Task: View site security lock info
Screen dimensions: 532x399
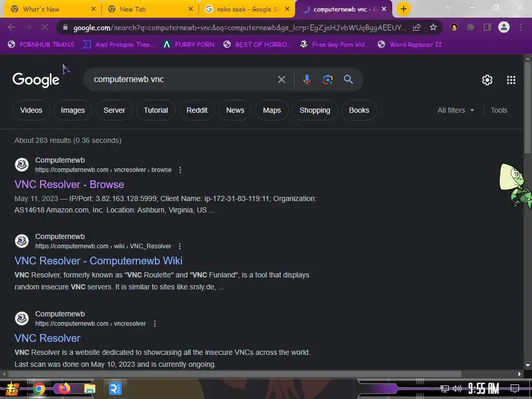Action: click(65, 28)
